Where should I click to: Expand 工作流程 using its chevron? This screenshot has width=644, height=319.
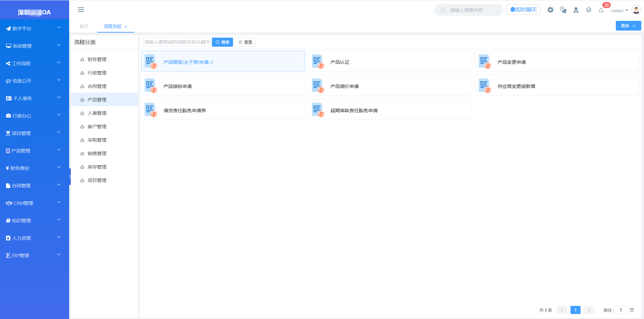pos(59,62)
